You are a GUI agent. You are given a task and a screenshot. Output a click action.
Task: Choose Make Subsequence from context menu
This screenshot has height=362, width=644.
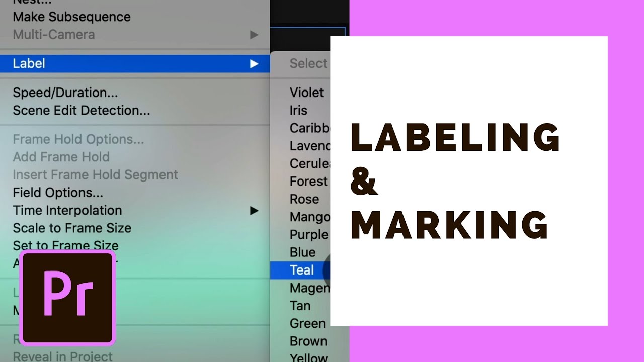[71, 17]
